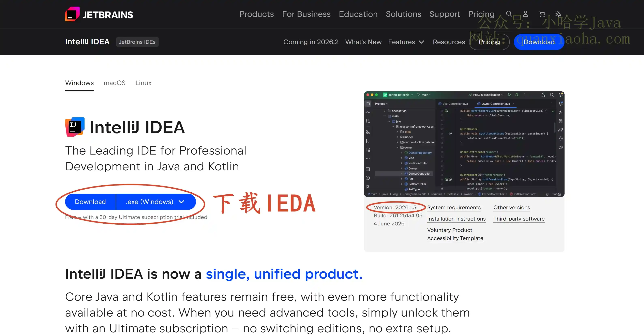The height and width of the screenshot is (336, 644).
Task: Open the Solutions menu
Action: point(404,14)
